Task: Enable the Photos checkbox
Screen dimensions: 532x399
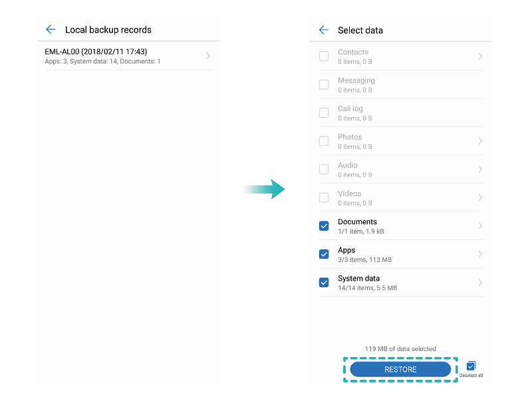Action: pos(324,141)
